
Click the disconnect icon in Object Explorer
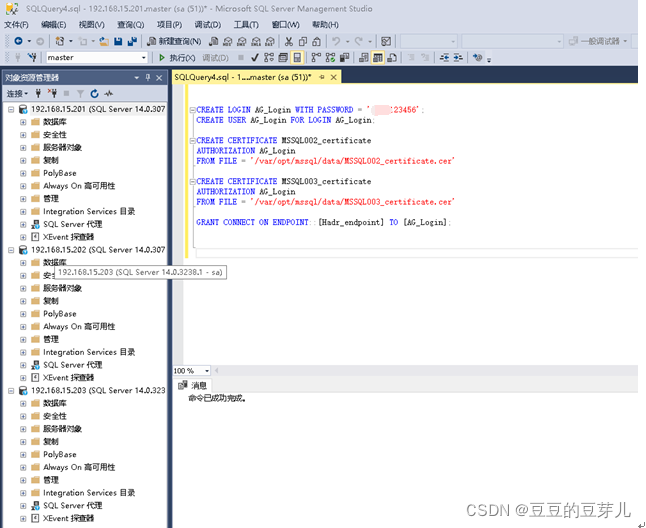pyautogui.click(x=52, y=93)
